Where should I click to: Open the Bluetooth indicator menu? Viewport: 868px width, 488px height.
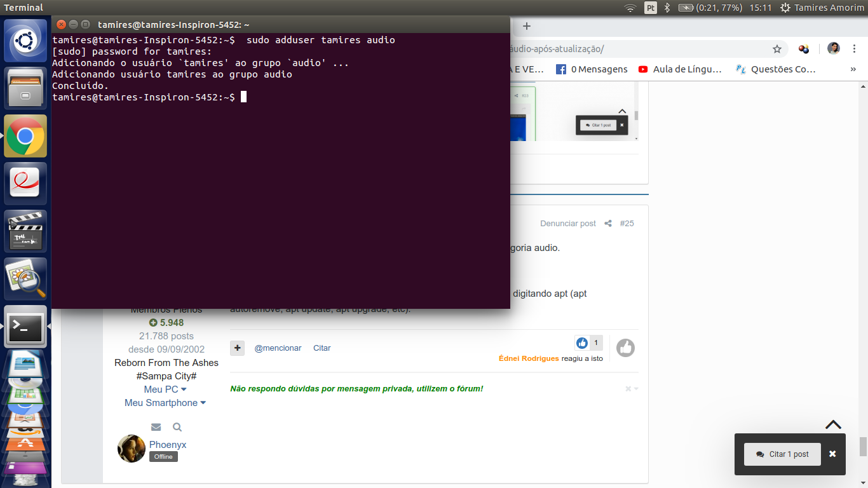tap(667, 8)
